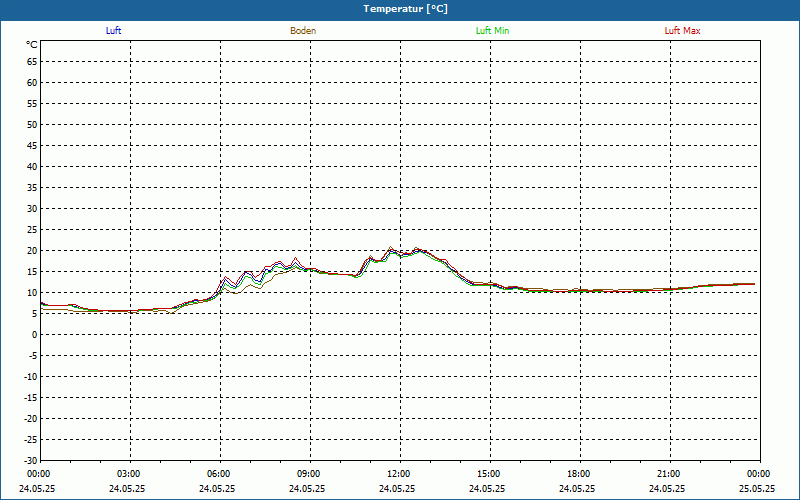
Task: Click the '°C' unit label on y-axis
Action: (x=32, y=45)
